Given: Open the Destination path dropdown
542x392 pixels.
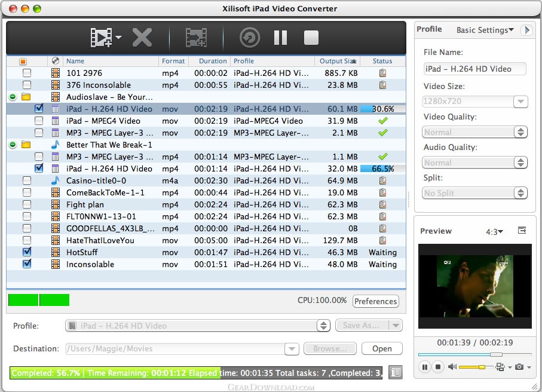Looking at the screenshot, I should coord(292,349).
